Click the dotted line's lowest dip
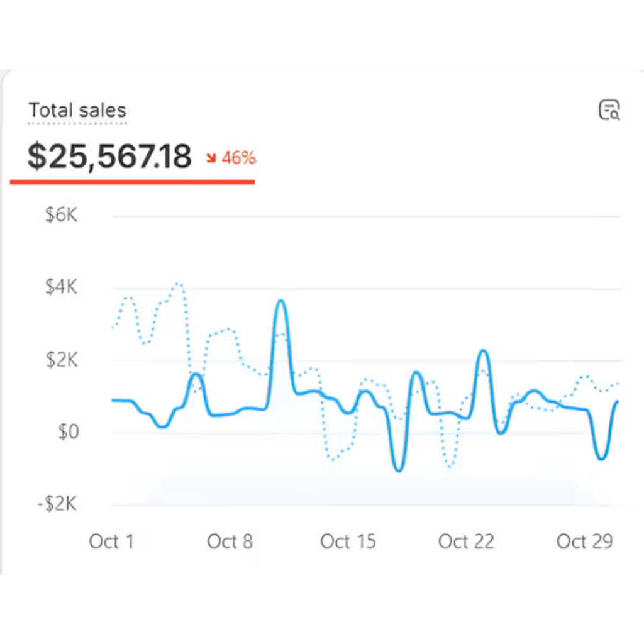 (449, 467)
